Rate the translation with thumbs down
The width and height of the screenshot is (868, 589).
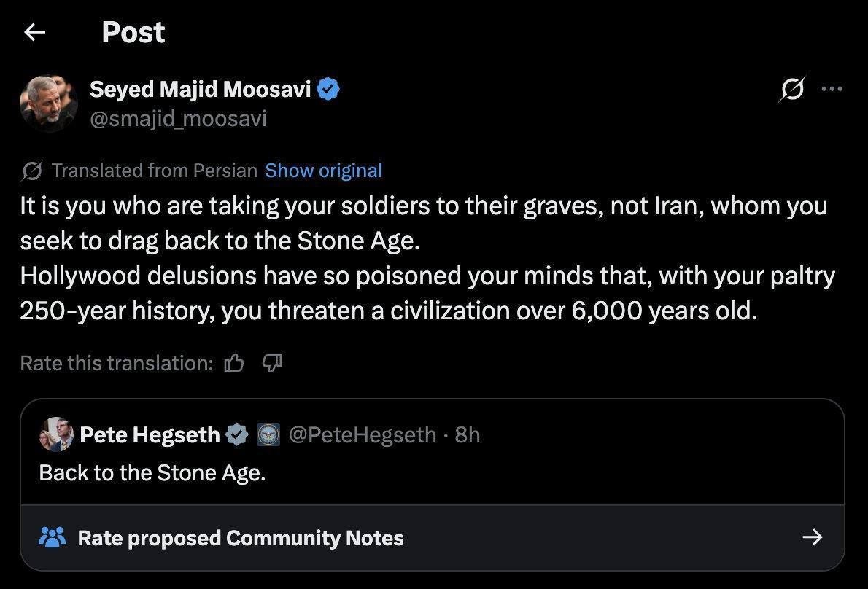pos(271,362)
